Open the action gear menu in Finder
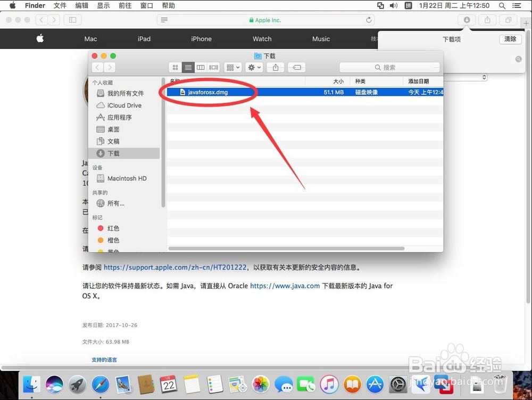Viewport: 532px width, 400px height. [x=253, y=67]
